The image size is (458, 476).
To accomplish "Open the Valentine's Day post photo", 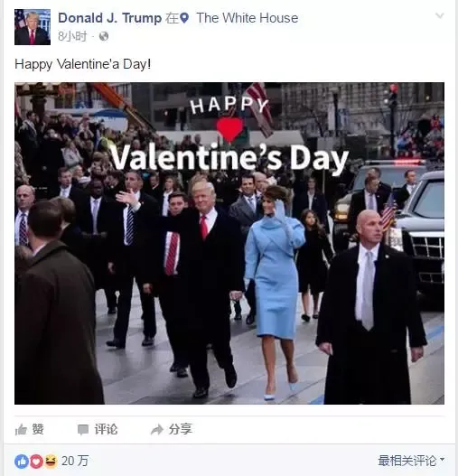I will 229,243.
